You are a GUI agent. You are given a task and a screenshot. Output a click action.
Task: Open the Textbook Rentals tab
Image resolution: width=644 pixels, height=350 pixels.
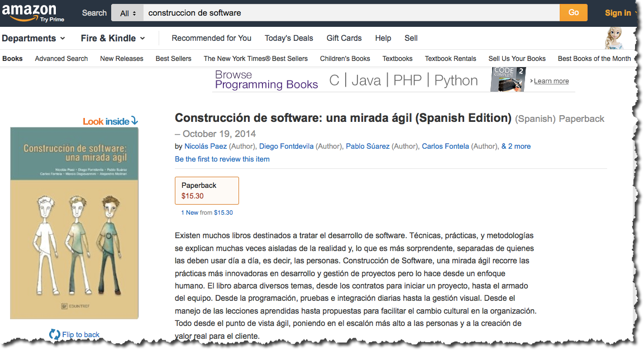tap(450, 59)
